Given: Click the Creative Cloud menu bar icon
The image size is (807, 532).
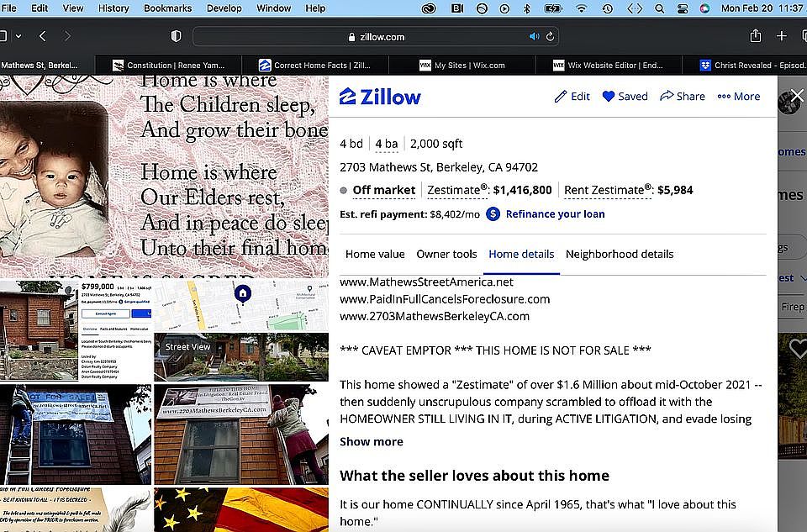Looking at the screenshot, I should [429, 8].
